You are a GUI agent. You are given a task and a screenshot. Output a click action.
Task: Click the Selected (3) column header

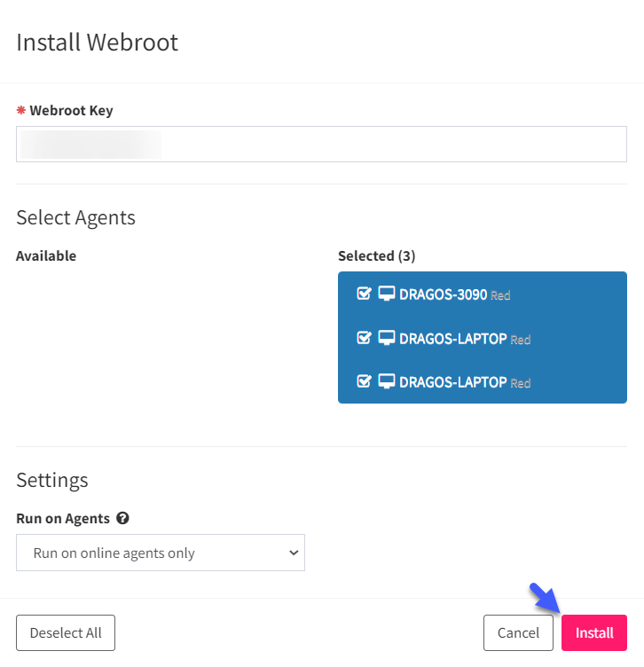tap(376, 255)
